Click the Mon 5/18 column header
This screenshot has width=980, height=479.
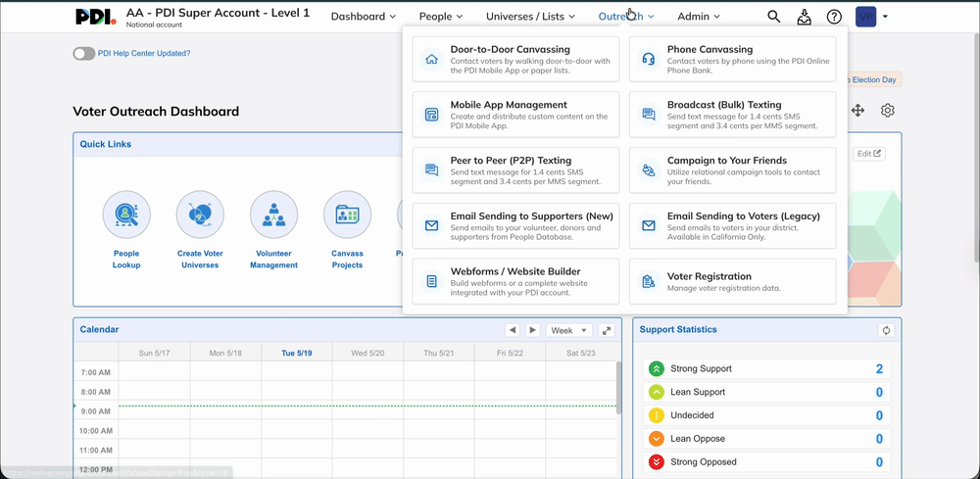coord(225,353)
